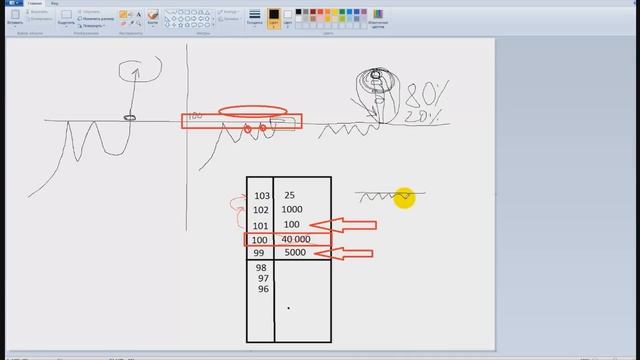Screen dimensions: 640x360
Task: Choose the Rounded rectangular callout shape
Action: 194,25
